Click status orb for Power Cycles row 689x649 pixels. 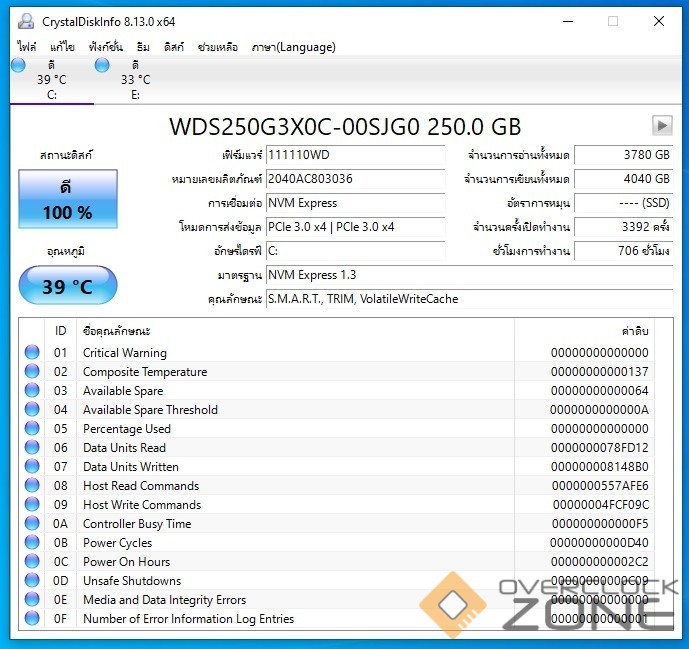coord(32,542)
